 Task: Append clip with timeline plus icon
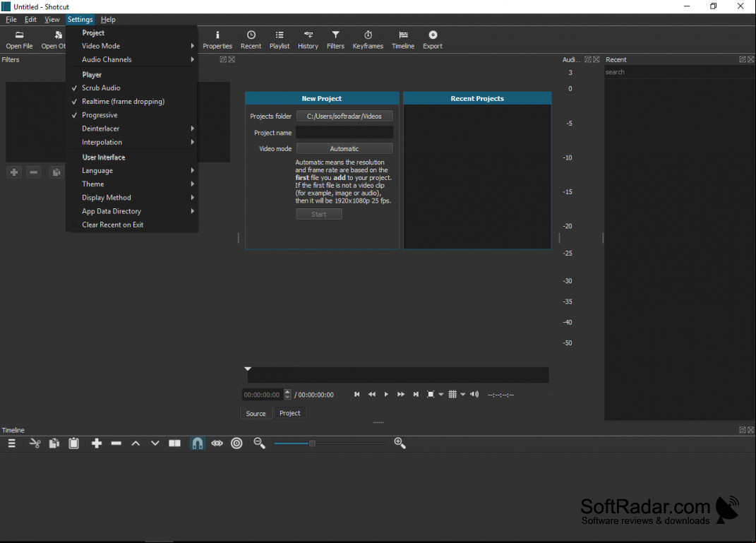[x=97, y=443]
